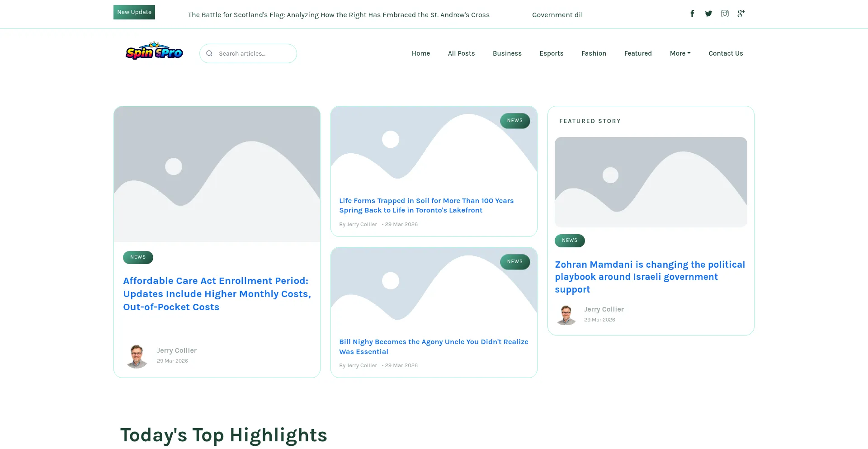Click the New Update badge

pyautogui.click(x=134, y=12)
